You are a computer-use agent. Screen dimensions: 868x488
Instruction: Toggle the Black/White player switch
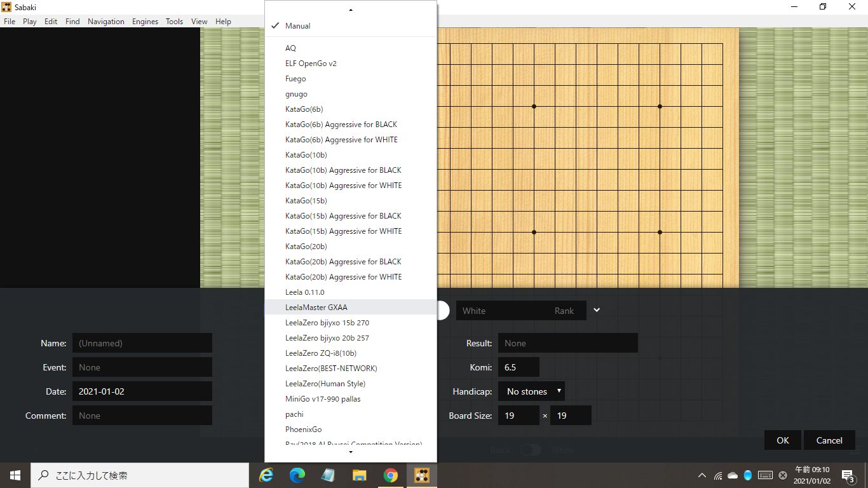(531, 450)
